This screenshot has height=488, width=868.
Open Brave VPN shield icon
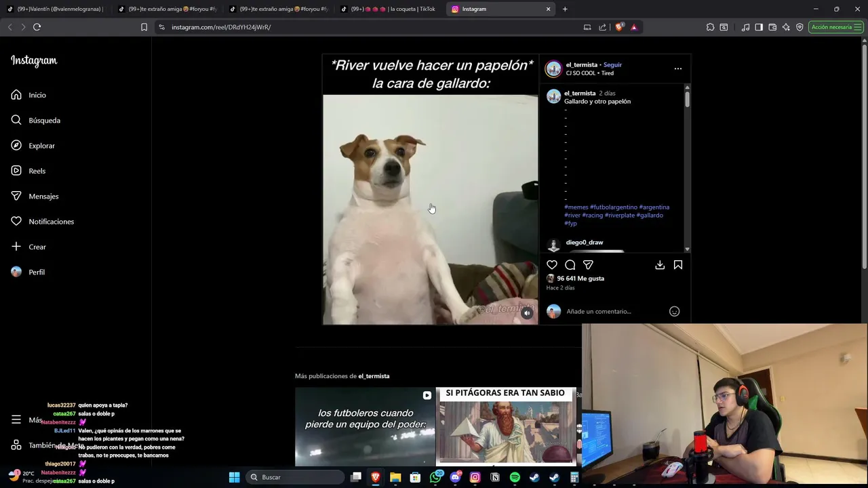click(x=800, y=27)
